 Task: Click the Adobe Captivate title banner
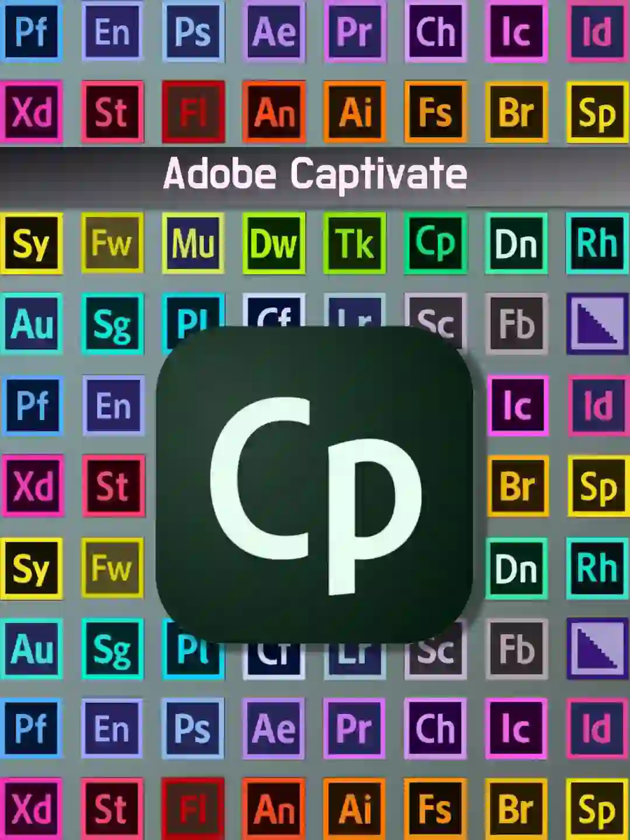tap(315, 173)
